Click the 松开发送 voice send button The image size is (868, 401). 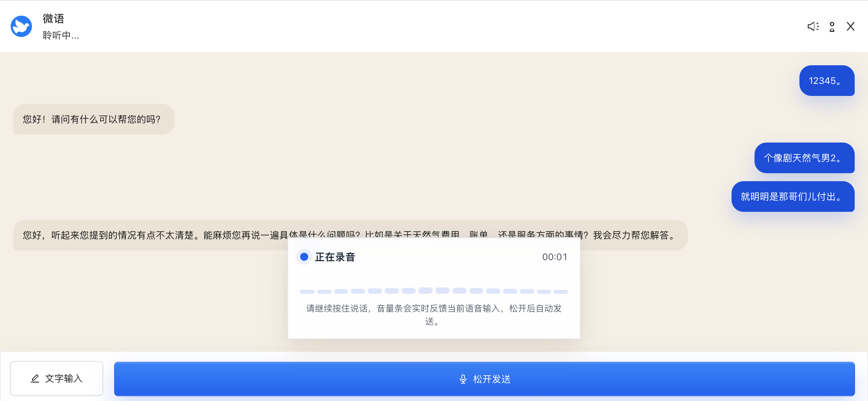point(484,379)
